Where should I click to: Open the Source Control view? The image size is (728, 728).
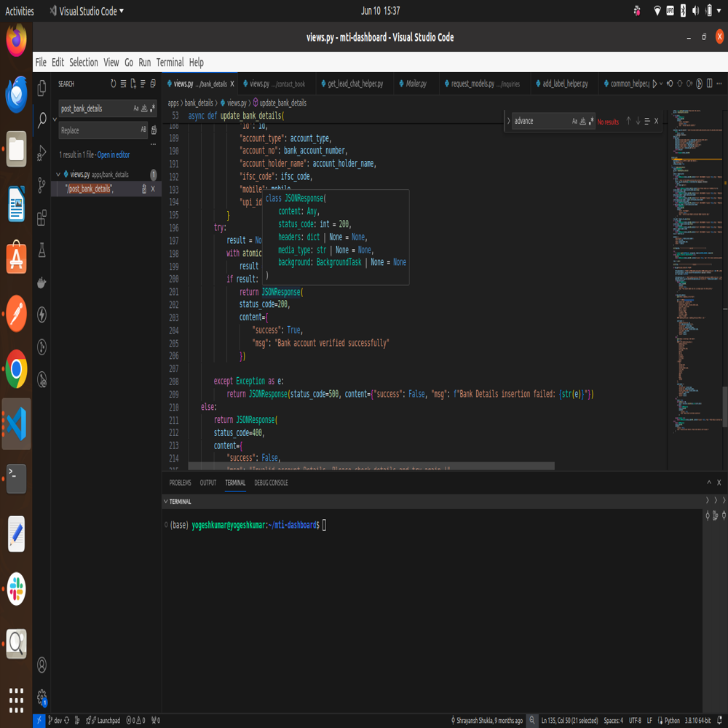(x=41, y=185)
